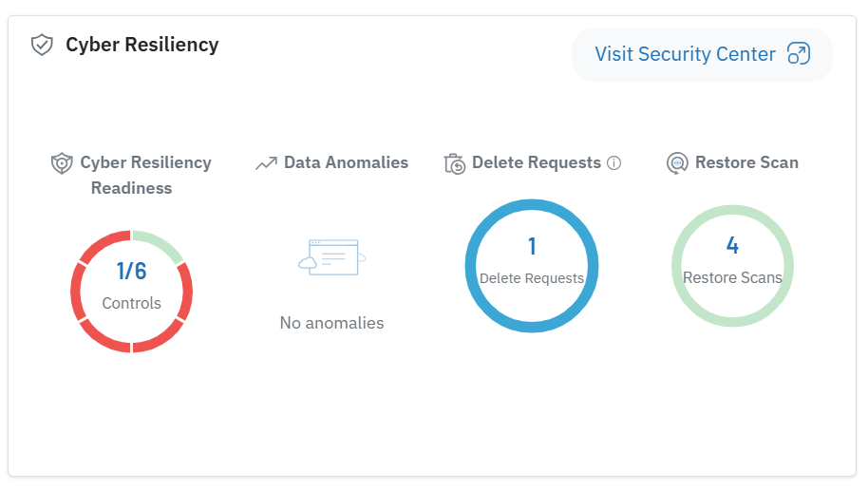Image resolution: width=868 pixels, height=491 pixels.
Task: Click the No anomalies message
Action: point(332,323)
